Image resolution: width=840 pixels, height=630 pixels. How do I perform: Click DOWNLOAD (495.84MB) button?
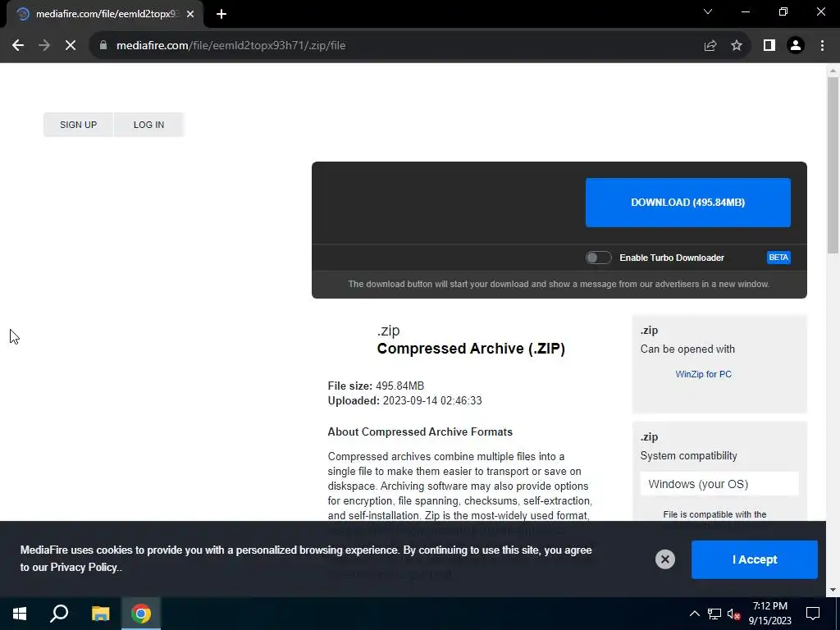(688, 203)
